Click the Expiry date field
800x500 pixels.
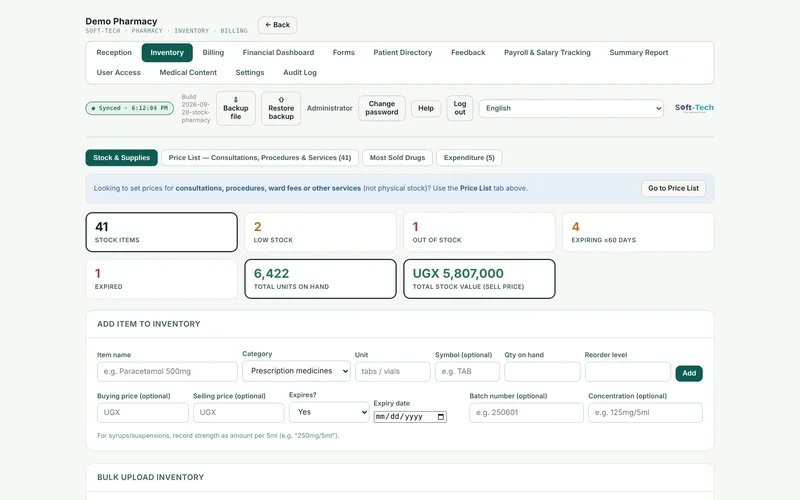coord(410,417)
